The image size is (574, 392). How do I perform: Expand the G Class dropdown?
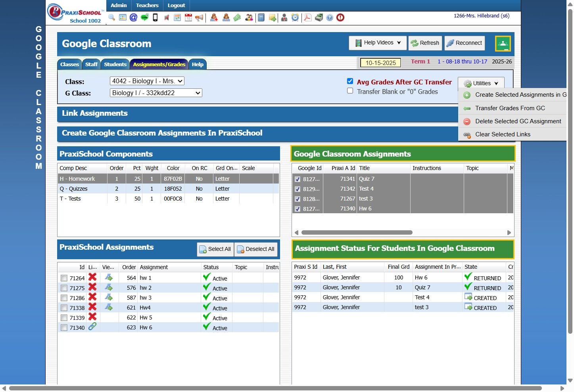pyautogui.click(x=156, y=93)
